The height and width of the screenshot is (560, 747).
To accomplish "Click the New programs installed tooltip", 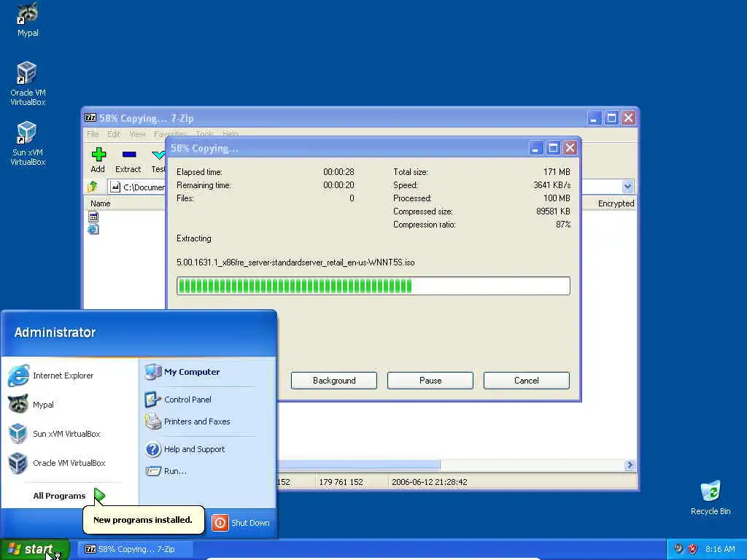I will 143,519.
